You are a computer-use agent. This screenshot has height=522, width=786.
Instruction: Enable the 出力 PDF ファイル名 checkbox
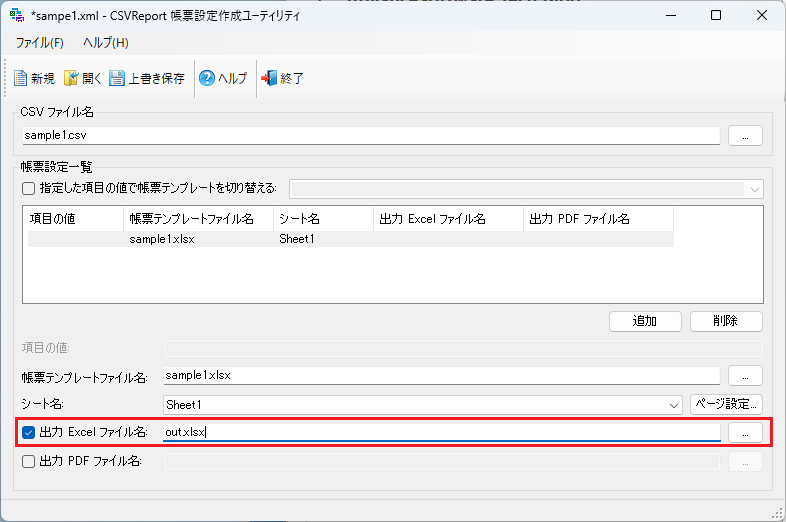click(x=29, y=461)
